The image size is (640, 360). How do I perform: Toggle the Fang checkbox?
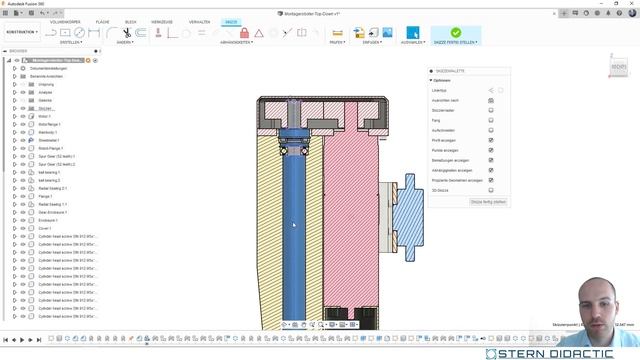coord(491,120)
